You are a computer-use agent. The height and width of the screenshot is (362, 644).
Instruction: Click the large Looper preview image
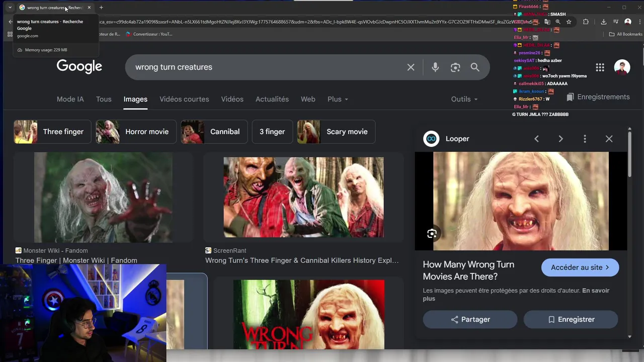coord(521,201)
